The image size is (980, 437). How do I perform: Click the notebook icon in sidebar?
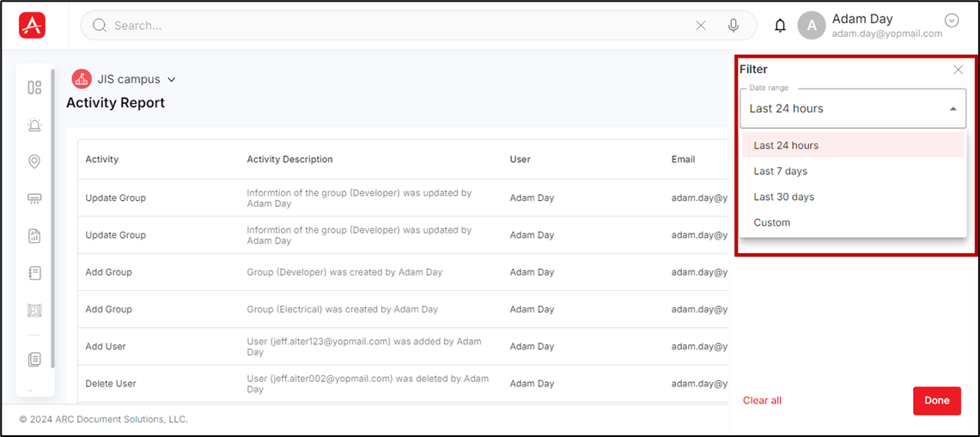(34, 273)
